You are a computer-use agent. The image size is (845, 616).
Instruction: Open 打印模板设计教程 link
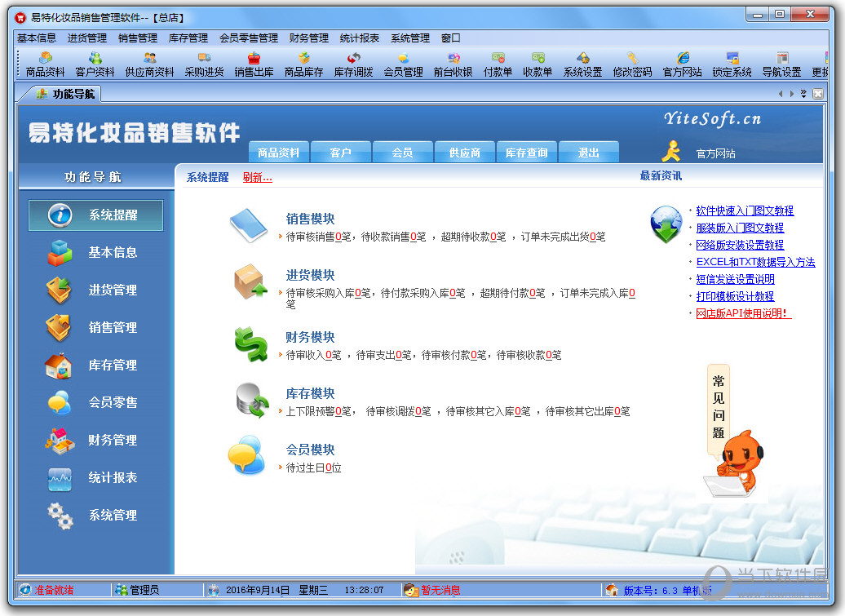(735, 296)
